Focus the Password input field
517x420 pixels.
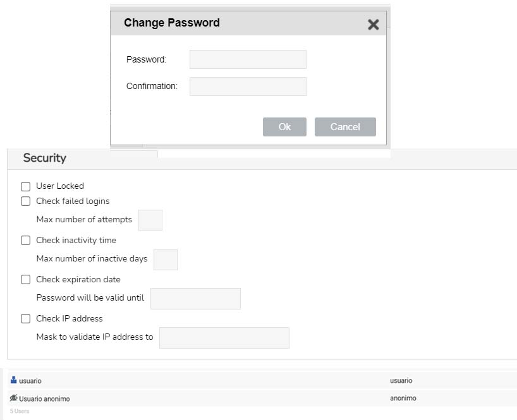pyautogui.click(x=248, y=59)
